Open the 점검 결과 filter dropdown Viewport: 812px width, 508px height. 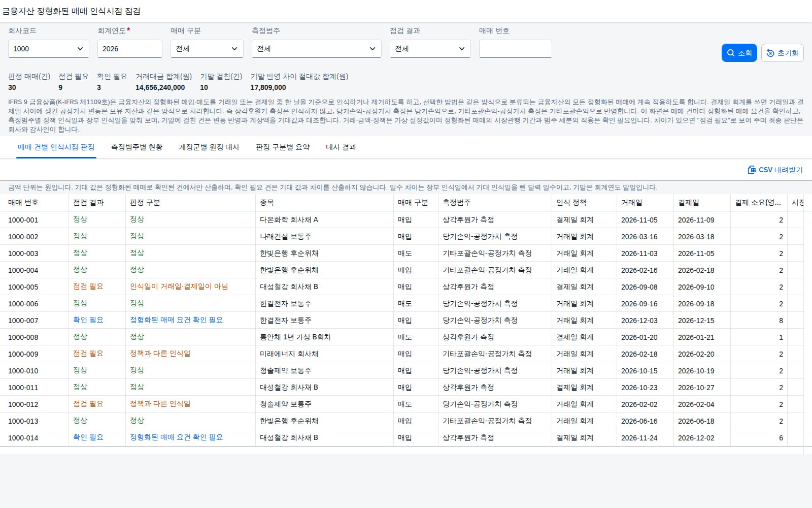coord(430,49)
